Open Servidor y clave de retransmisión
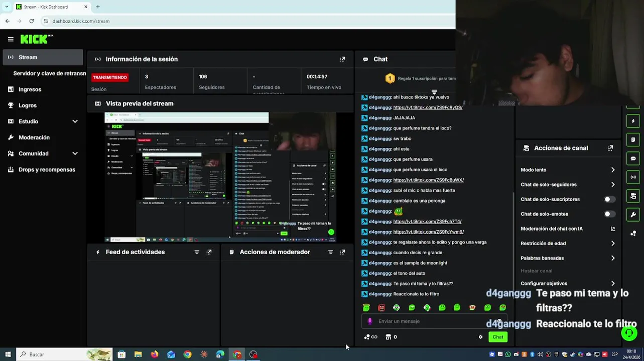The width and height of the screenshot is (644, 361). 49,73
